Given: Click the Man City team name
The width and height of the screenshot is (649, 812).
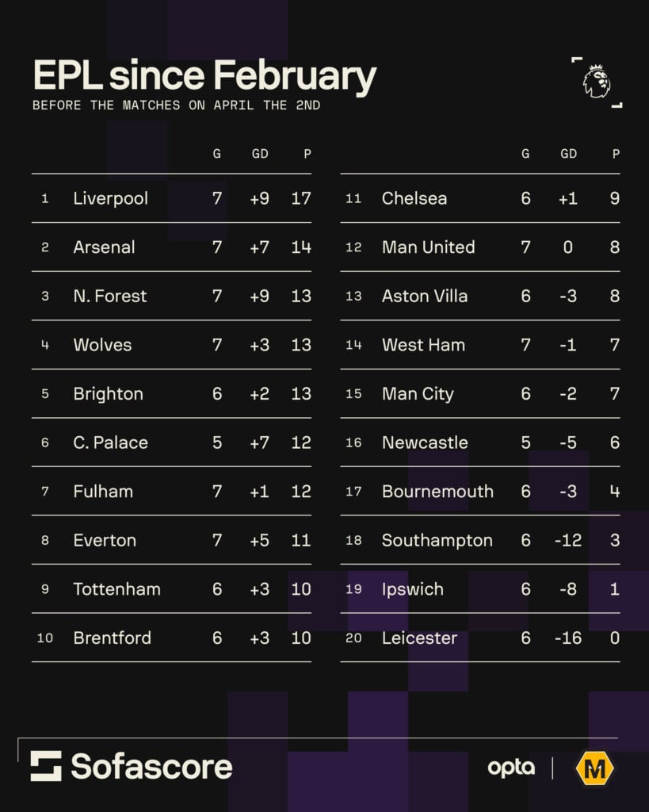Looking at the screenshot, I should point(418,394).
